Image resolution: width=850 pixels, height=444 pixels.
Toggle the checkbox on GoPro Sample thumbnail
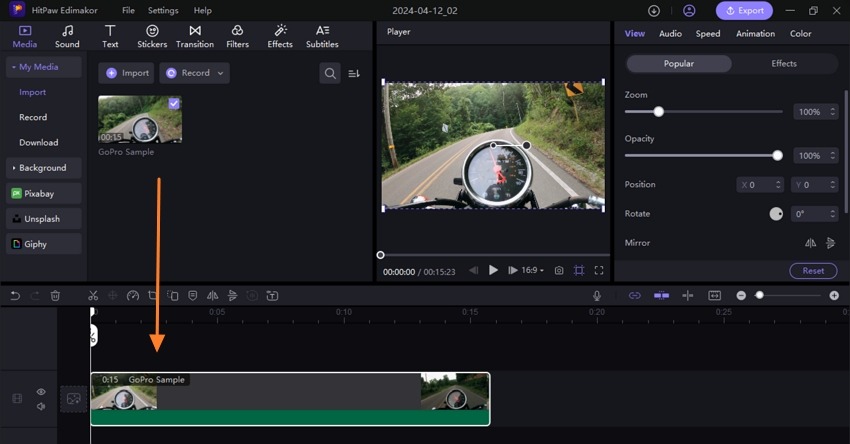[174, 103]
